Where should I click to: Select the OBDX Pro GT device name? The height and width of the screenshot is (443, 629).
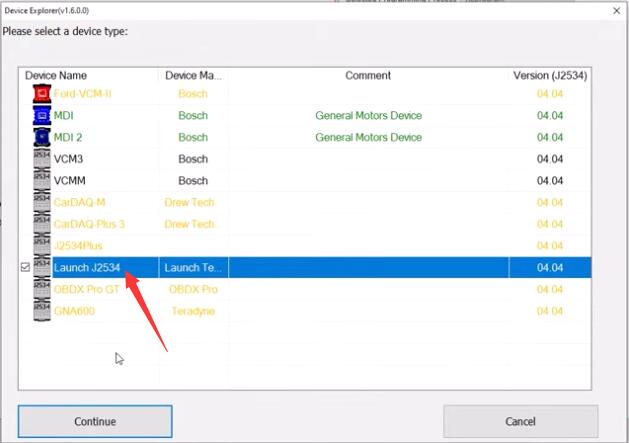[x=86, y=289]
